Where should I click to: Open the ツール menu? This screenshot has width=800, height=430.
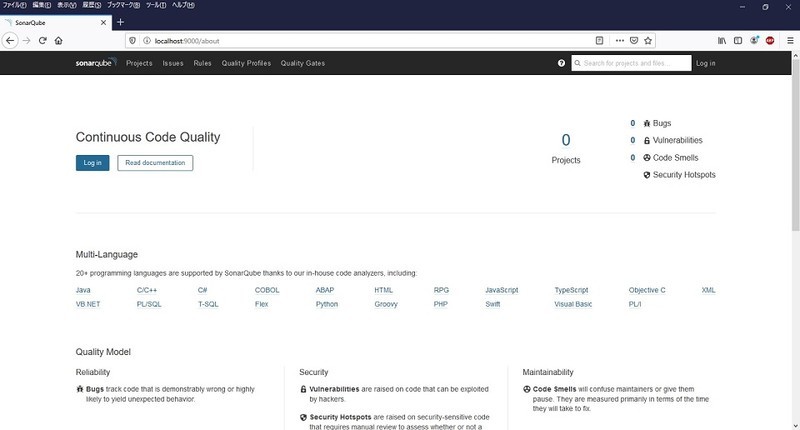pyautogui.click(x=156, y=5)
